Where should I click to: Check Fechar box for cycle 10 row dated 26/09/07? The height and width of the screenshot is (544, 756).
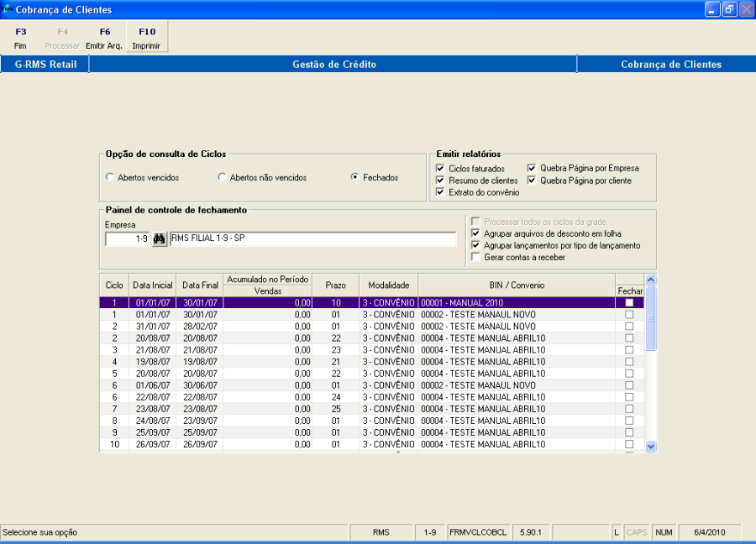click(629, 444)
